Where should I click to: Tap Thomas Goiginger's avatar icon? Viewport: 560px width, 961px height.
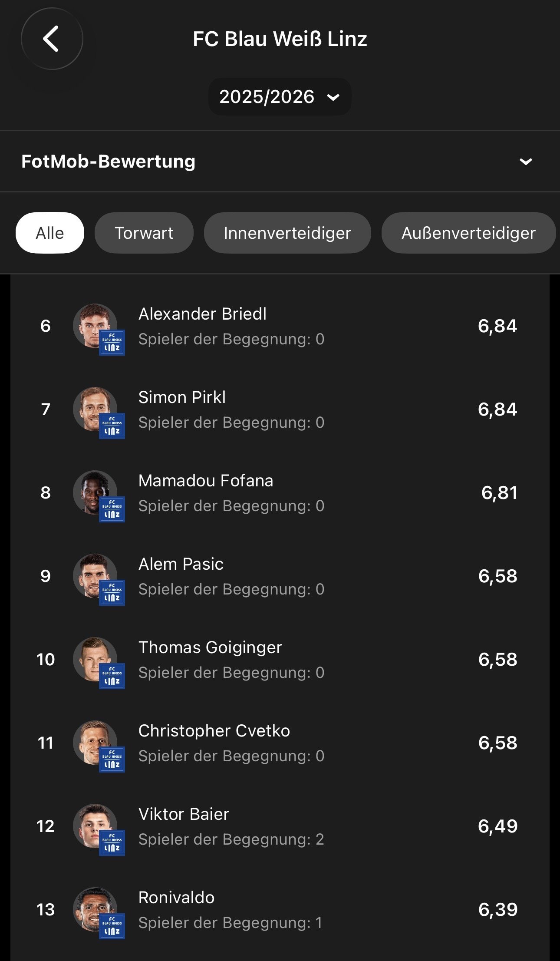click(x=95, y=659)
